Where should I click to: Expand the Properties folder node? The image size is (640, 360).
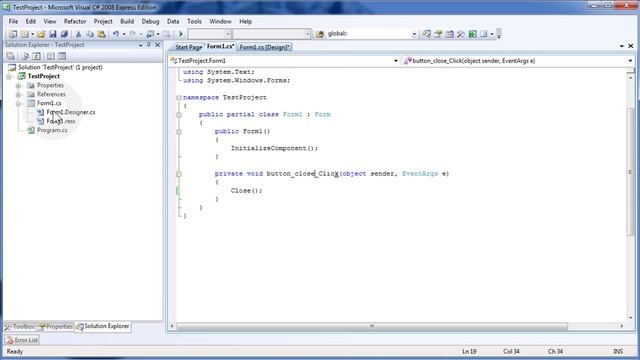coord(18,86)
